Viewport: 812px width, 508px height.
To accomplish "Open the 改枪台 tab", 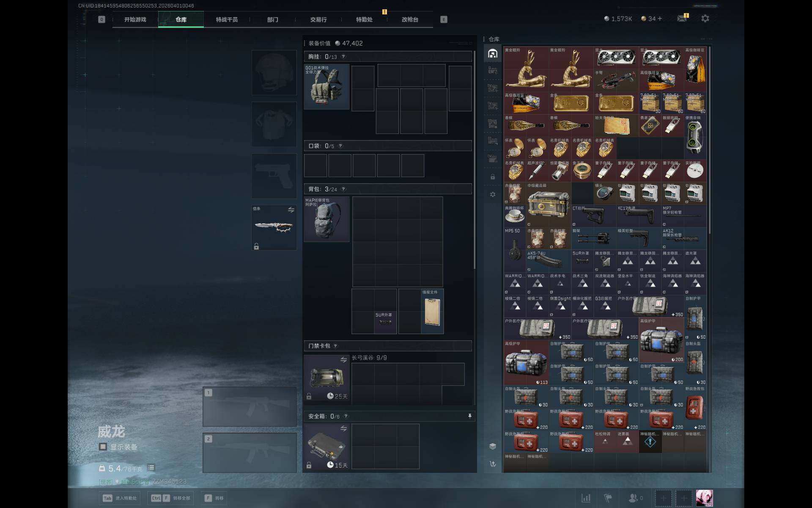I will pos(409,19).
